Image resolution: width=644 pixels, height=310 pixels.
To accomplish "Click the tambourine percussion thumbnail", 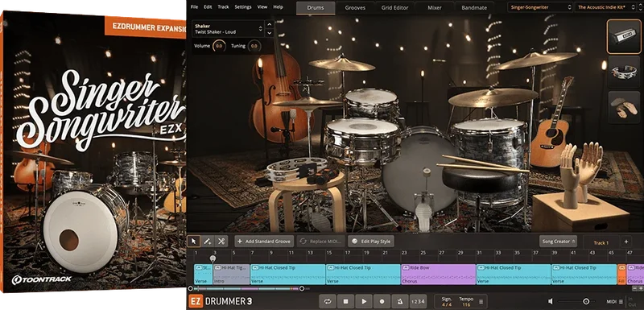I will coord(624,72).
